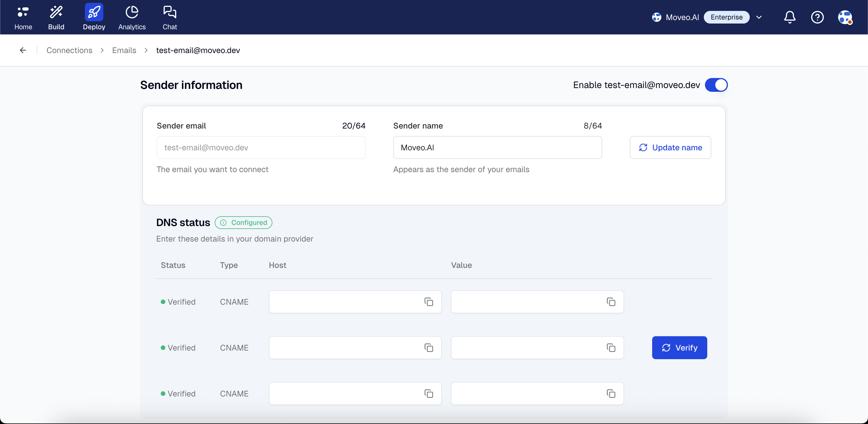This screenshot has width=868, height=424.
Task: Navigate to the Home section
Action: [23, 17]
